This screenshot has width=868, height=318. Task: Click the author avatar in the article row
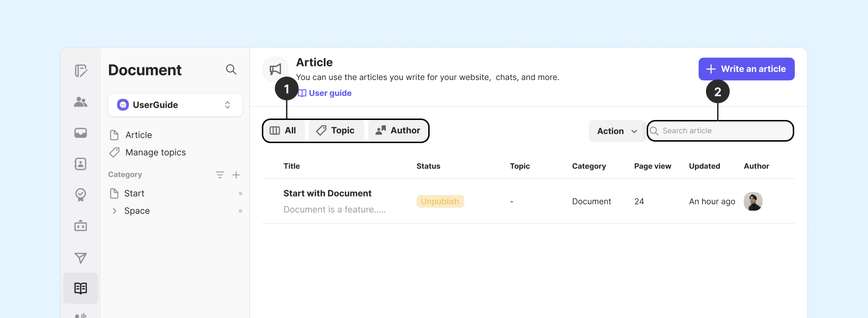coord(753,201)
